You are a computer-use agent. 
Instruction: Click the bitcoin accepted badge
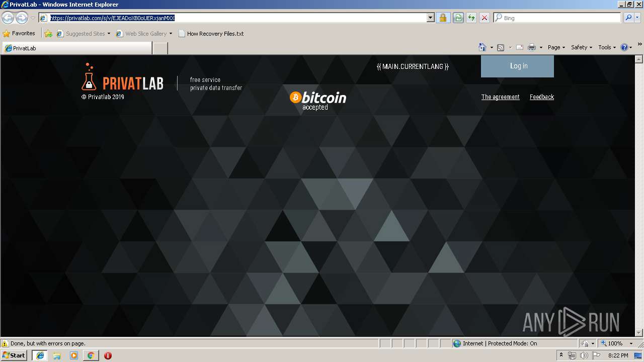pos(318,101)
